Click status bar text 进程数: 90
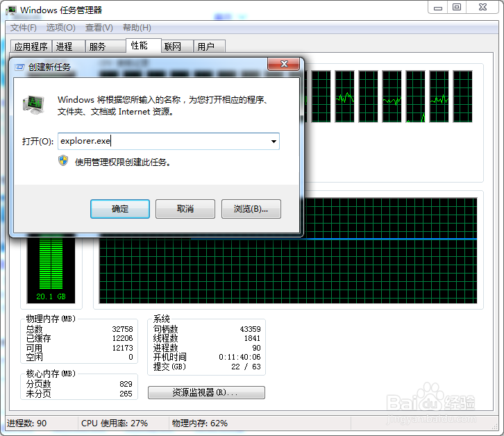Screen dimensions: 504x436 click(x=26, y=423)
